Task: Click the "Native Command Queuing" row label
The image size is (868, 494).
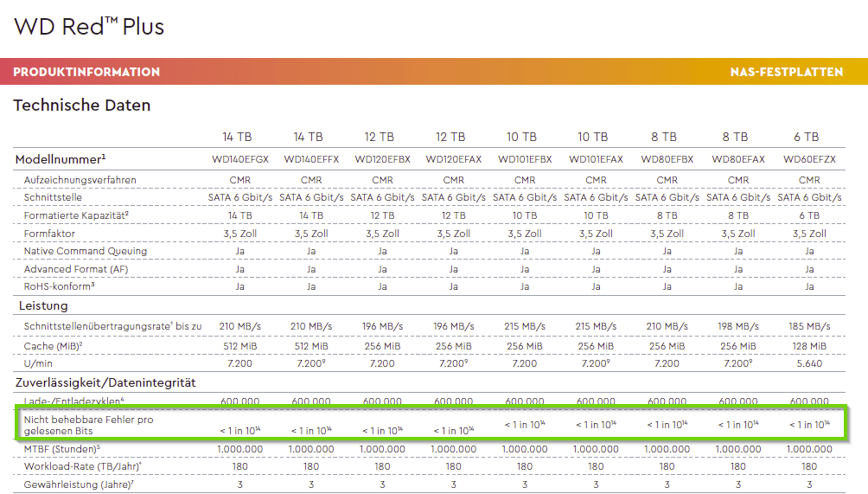Action: (x=86, y=252)
